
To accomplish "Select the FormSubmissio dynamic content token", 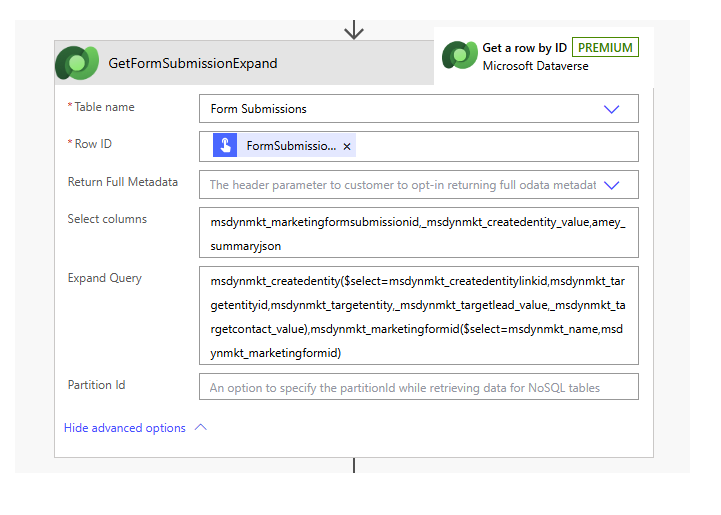I will pyautogui.click(x=284, y=145).
